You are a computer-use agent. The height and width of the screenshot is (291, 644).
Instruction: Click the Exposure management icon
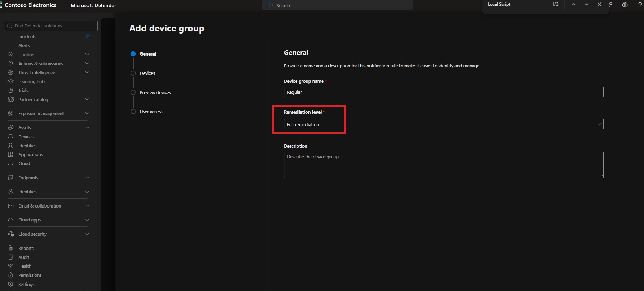click(x=11, y=113)
